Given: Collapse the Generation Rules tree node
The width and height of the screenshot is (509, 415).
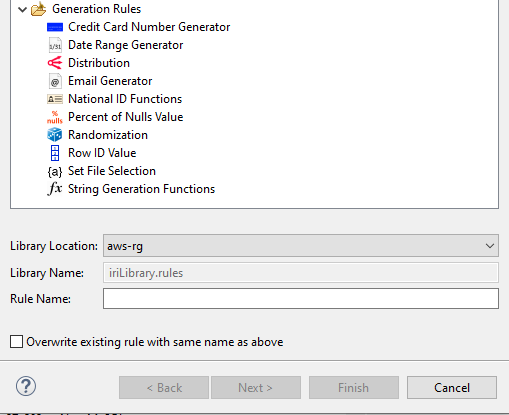Looking at the screenshot, I should [22, 9].
